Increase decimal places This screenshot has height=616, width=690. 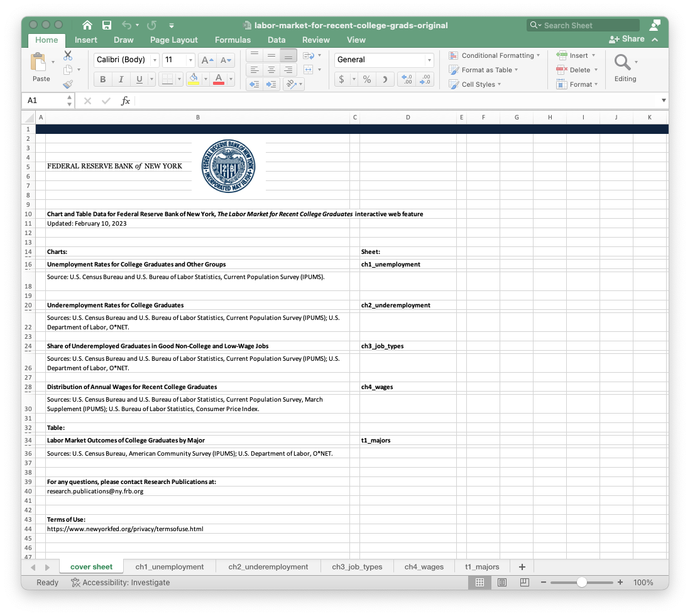(407, 79)
